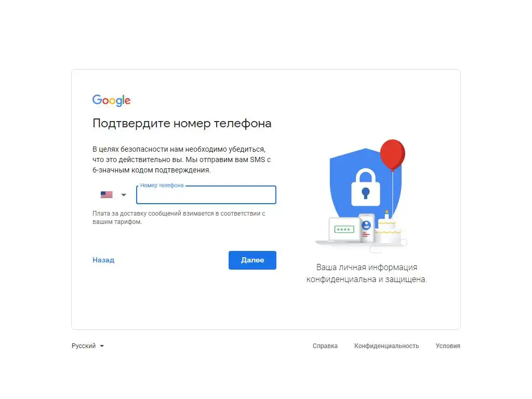Click the laptop with password asterisks
532x399 pixels.
click(x=343, y=230)
